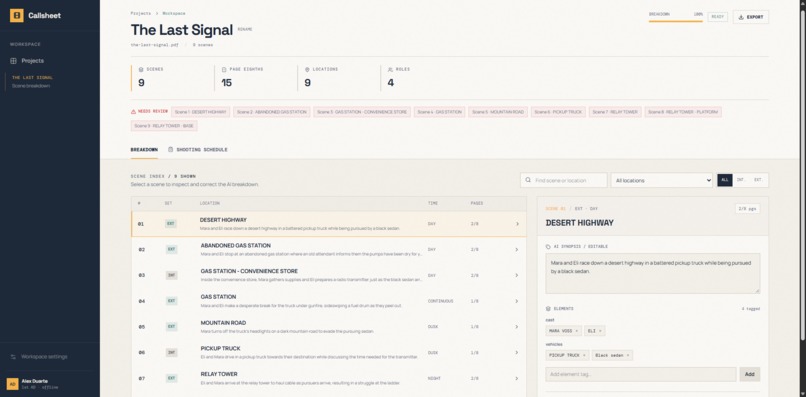Click the Workspace settings sliders icon
The height and width of the screenshot is (397, 806).
pyautogui.click(x=13, y=357)
